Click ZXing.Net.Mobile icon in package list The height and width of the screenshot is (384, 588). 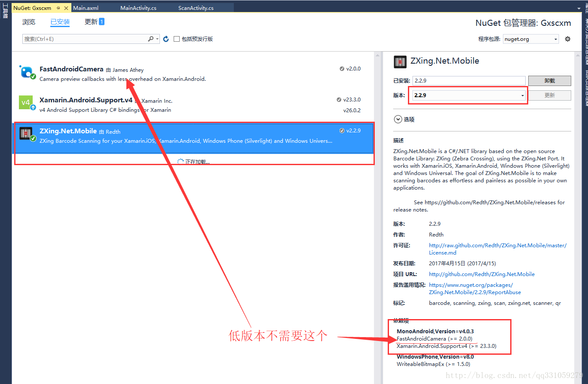pyautogui.click(x=27, y=134)
